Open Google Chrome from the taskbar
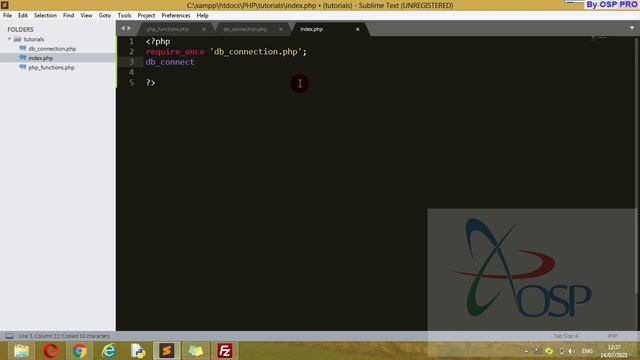 (80, 351)
